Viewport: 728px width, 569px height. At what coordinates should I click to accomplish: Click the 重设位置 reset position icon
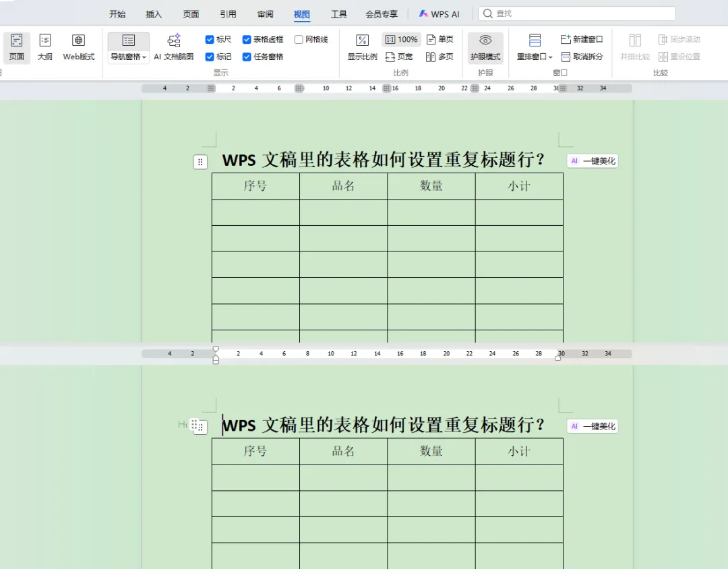(x=663, y=57)
